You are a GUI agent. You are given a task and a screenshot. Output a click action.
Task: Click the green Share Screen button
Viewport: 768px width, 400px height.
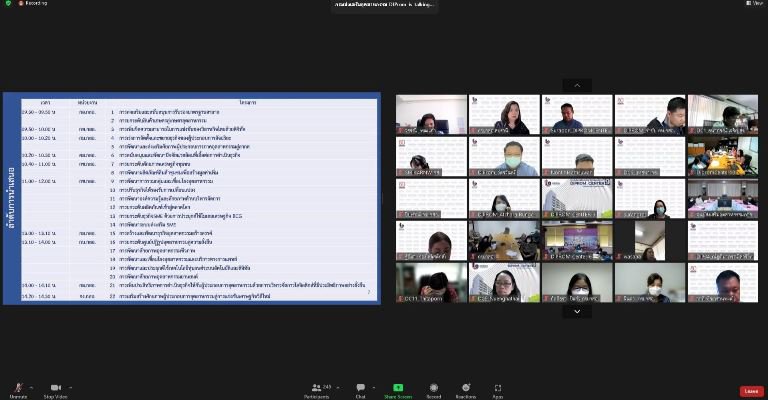click(x=398, y=390)
